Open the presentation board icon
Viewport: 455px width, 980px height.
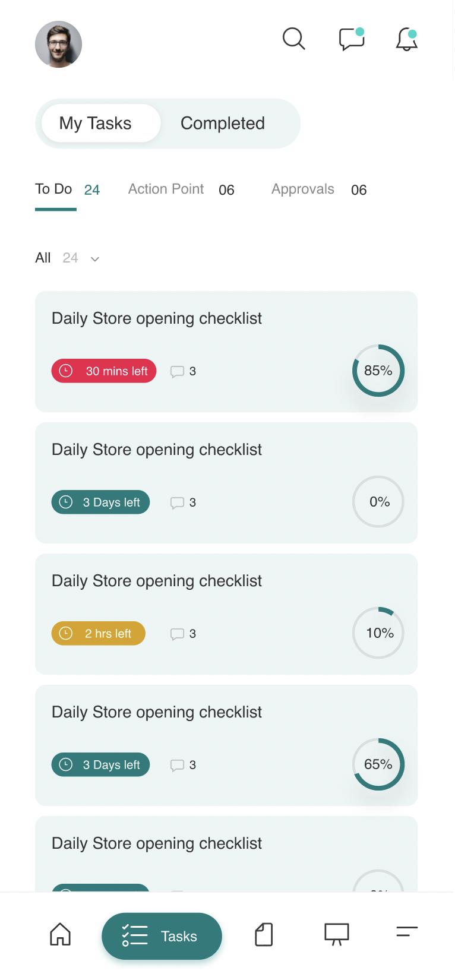point(336,934)
